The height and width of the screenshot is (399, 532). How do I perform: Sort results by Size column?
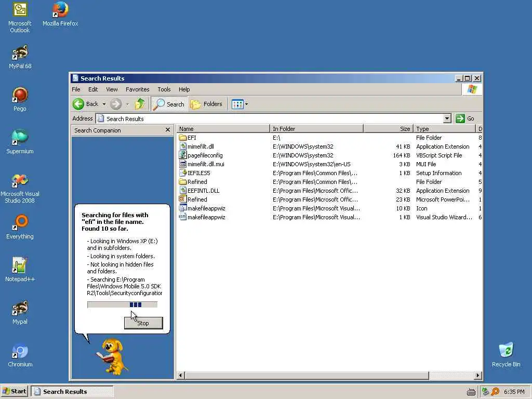[389, 129]
